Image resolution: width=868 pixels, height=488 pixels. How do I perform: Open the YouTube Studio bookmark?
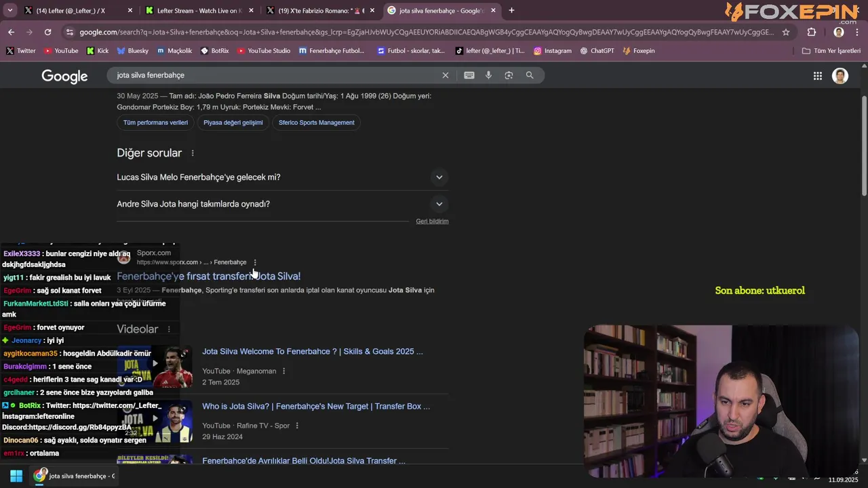(263, 50)
